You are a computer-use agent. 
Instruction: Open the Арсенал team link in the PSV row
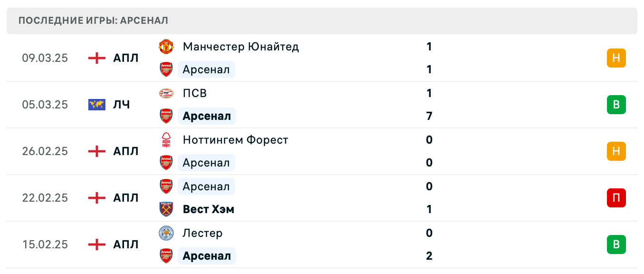(207, 116)
